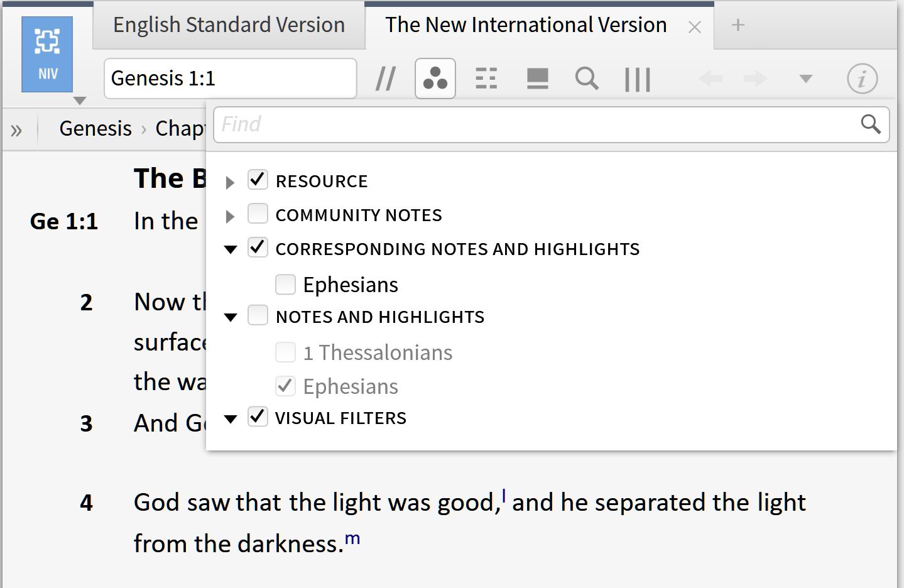
Task: Toggle Ephesians under Notes and Highlights
Action: tap(285, 386)
